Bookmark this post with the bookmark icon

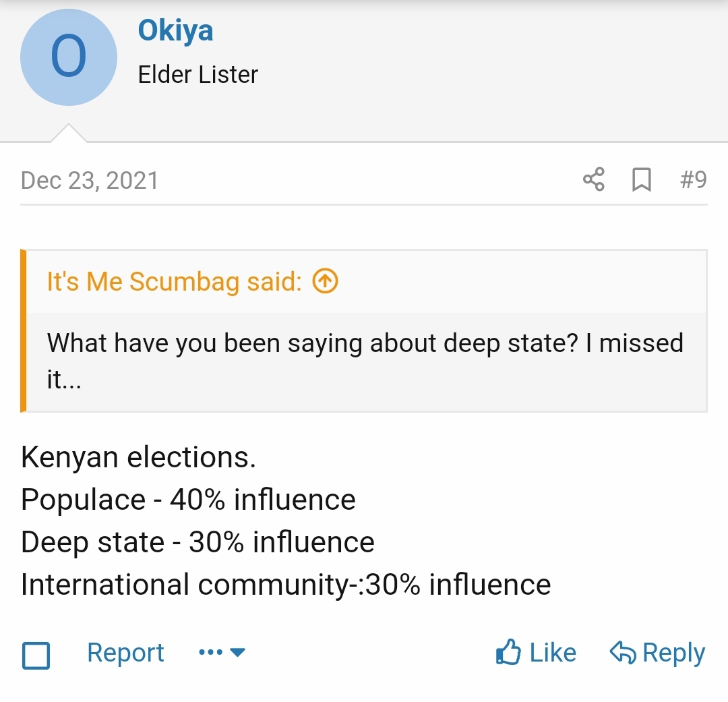point(641,180)
